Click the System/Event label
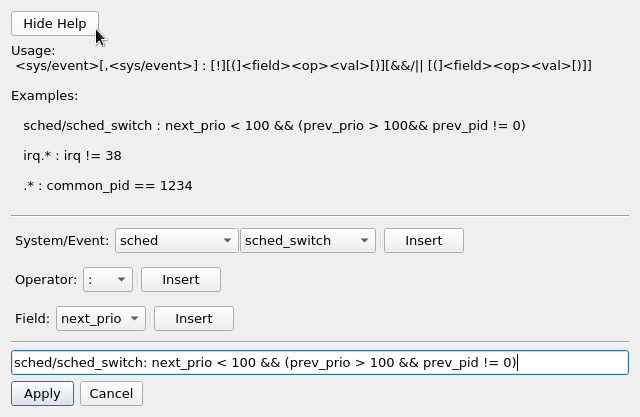The image size is (640, 417). [x=62, y=241]
